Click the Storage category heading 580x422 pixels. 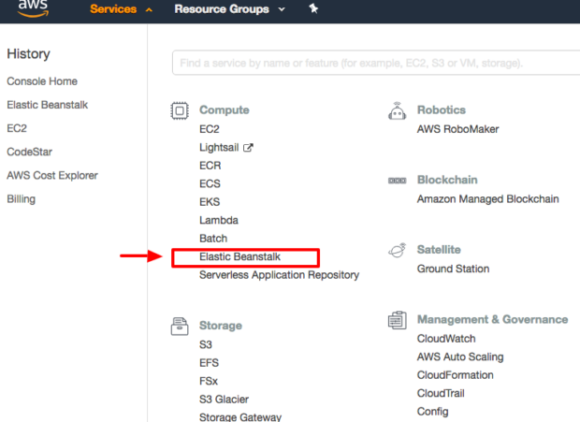220,326
